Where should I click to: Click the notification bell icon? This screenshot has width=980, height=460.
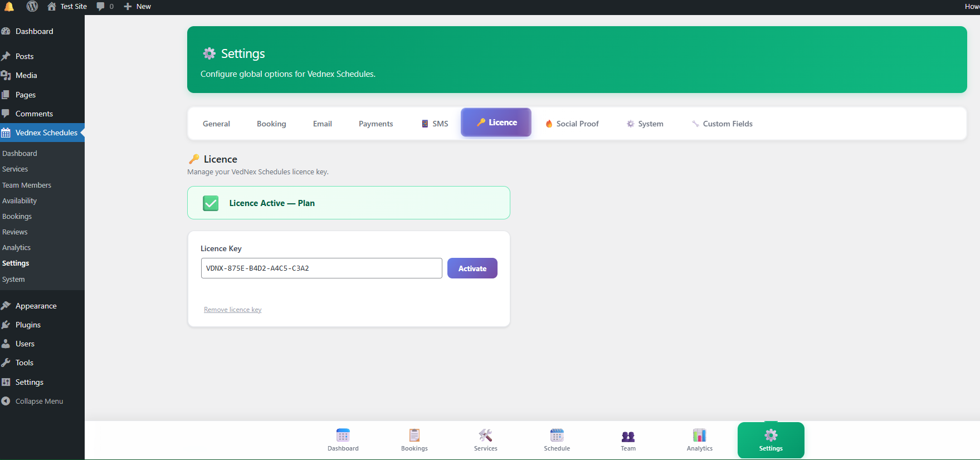click(9, 7)
